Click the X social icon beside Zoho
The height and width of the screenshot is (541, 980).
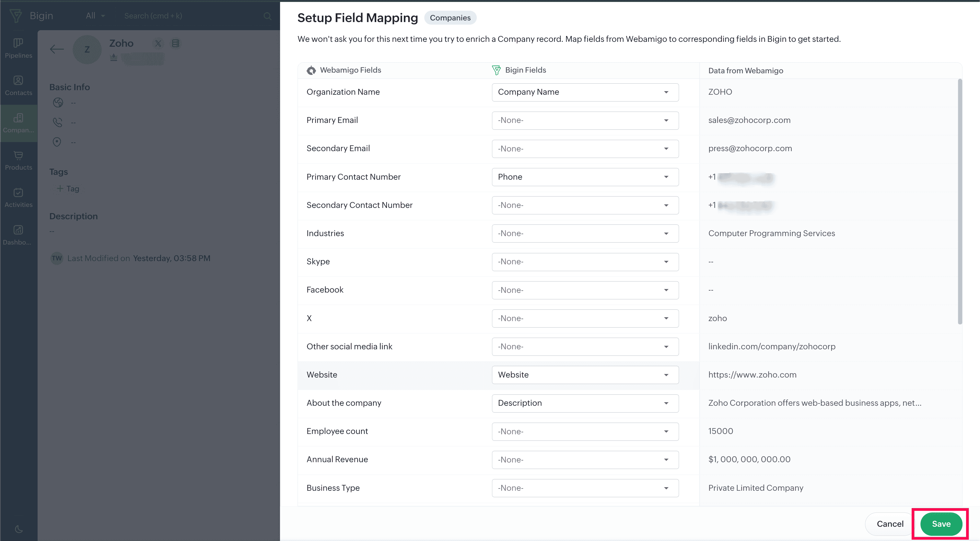(158, 43)
